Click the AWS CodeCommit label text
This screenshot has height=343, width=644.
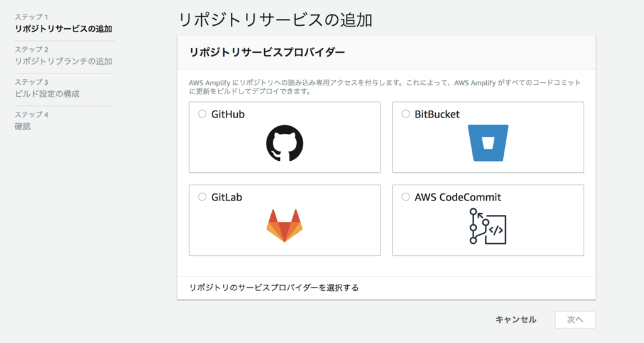[458, 197]
